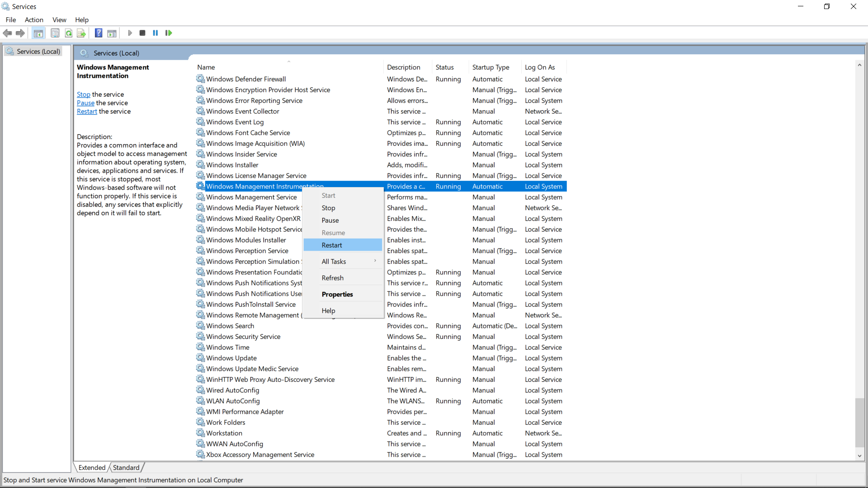The image size is (868, 488).
Task: Click the Start Service play icon
Action: coord(130,33)
